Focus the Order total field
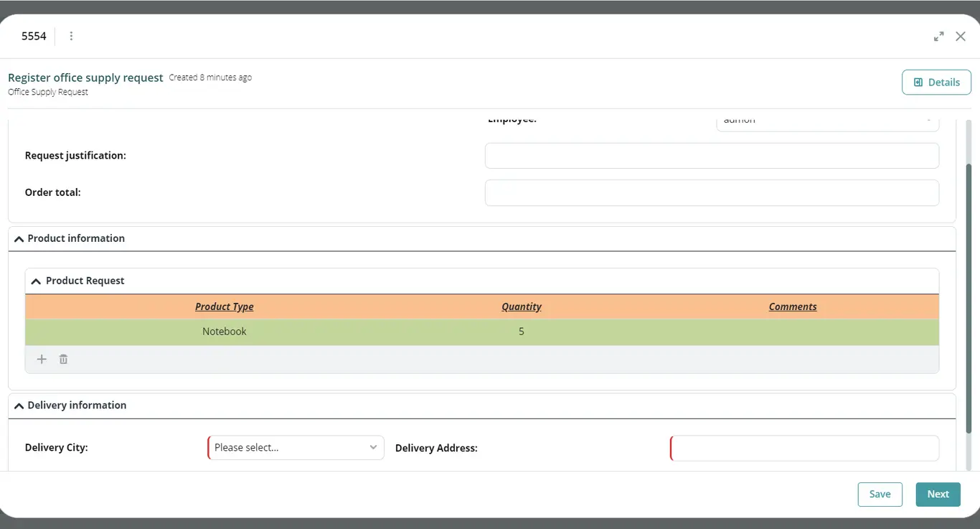980x529 pixels. (x=712, y=192)
